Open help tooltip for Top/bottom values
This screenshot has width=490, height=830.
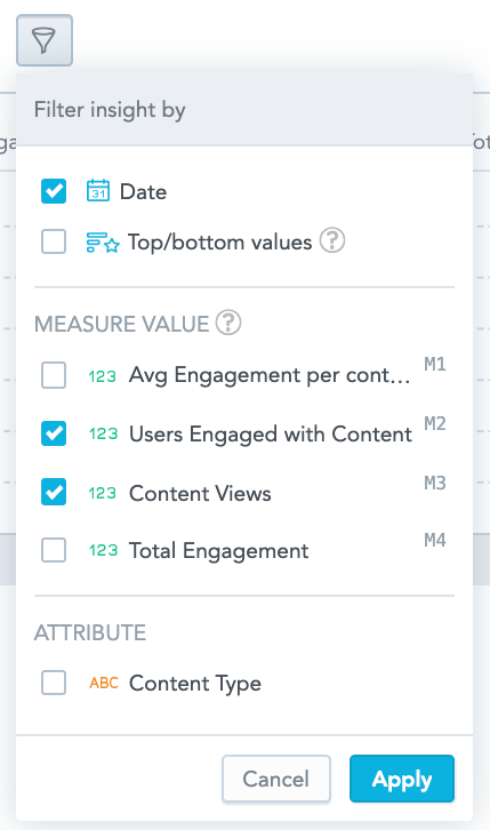click(x=332, y=241)
